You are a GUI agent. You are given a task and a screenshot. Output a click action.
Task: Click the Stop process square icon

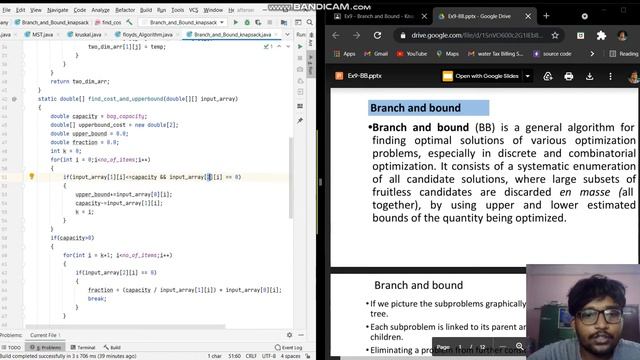click(x=269, y=22)
